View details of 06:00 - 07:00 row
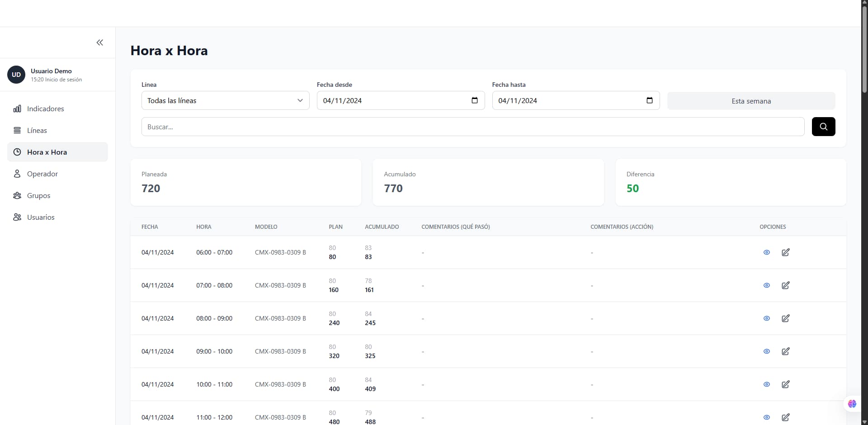The height and width of the screenshot is (425, 868). (767, 252)
